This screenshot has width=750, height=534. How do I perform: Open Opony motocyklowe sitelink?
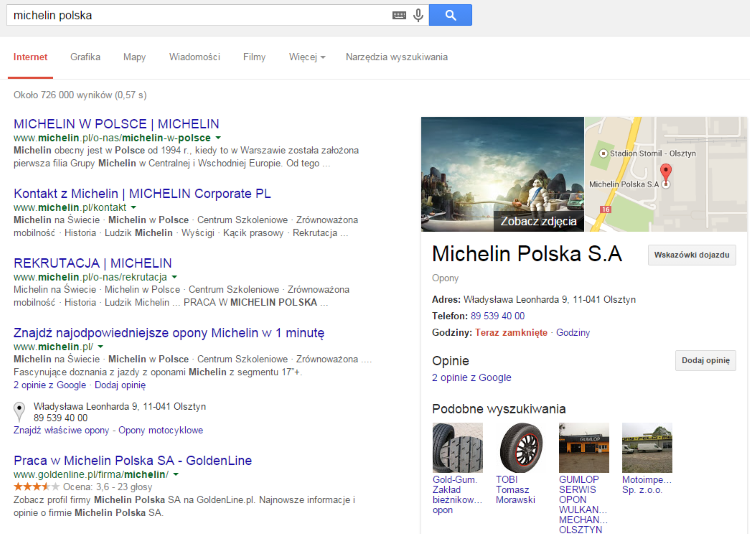click(x=161, y=430)
